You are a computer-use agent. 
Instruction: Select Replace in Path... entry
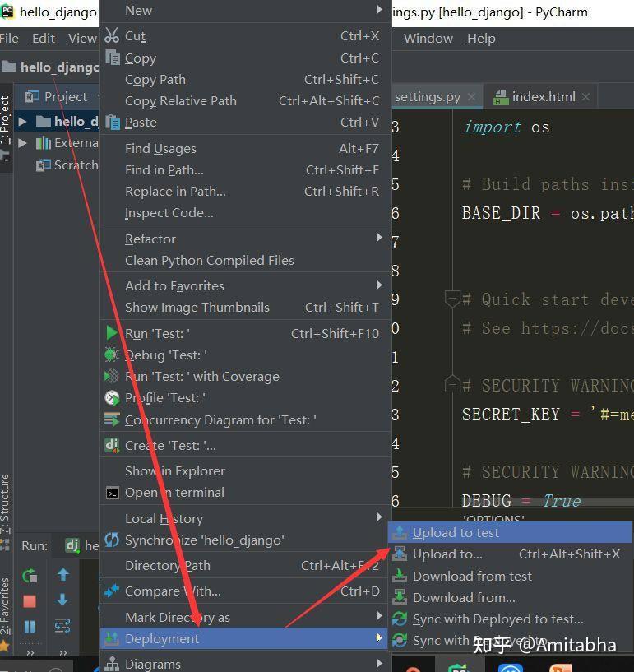pos(246,192)
